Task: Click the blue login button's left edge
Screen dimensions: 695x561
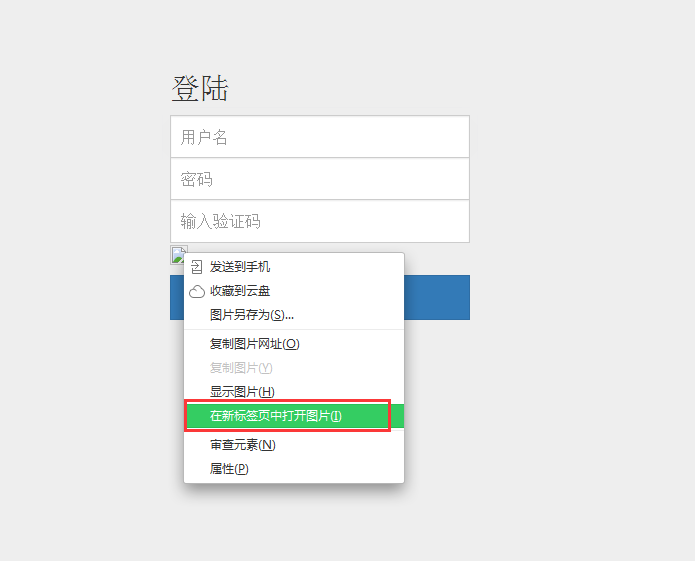Action: pos(177,297)
